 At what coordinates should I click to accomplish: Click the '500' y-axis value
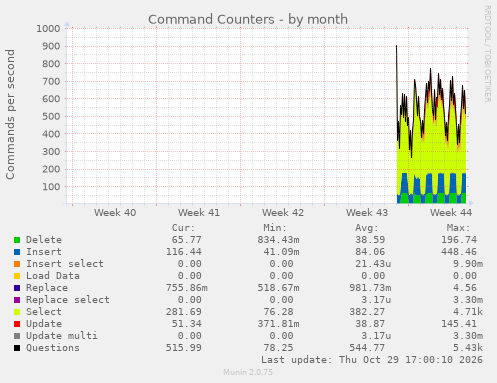51,117
